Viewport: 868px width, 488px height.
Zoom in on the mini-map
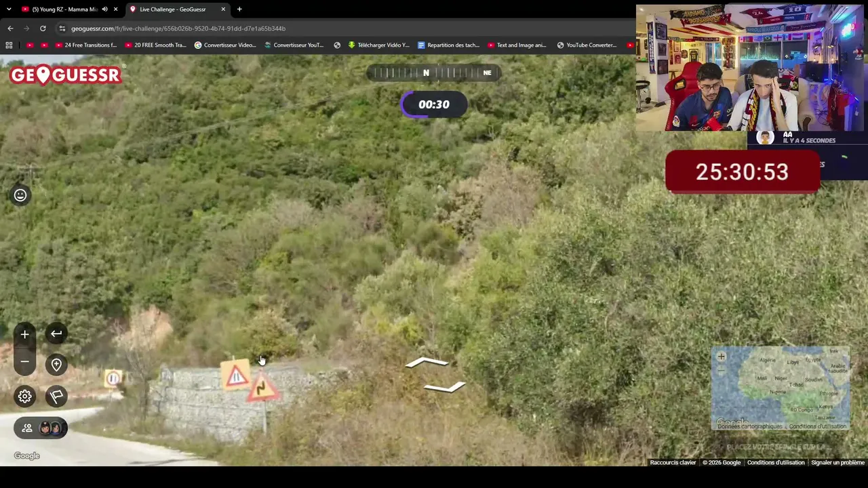721,357
